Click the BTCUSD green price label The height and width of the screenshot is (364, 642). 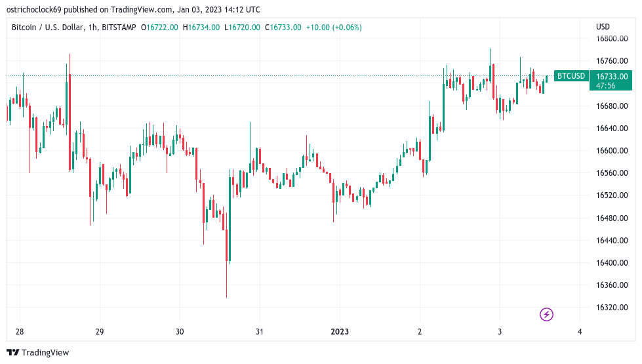(x=571, y=75)
